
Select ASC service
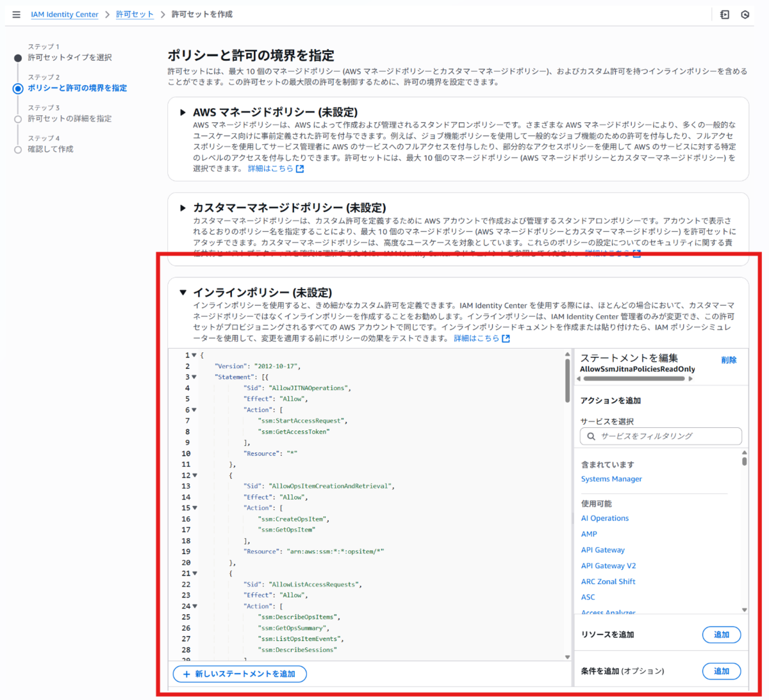tap(588, 597)
